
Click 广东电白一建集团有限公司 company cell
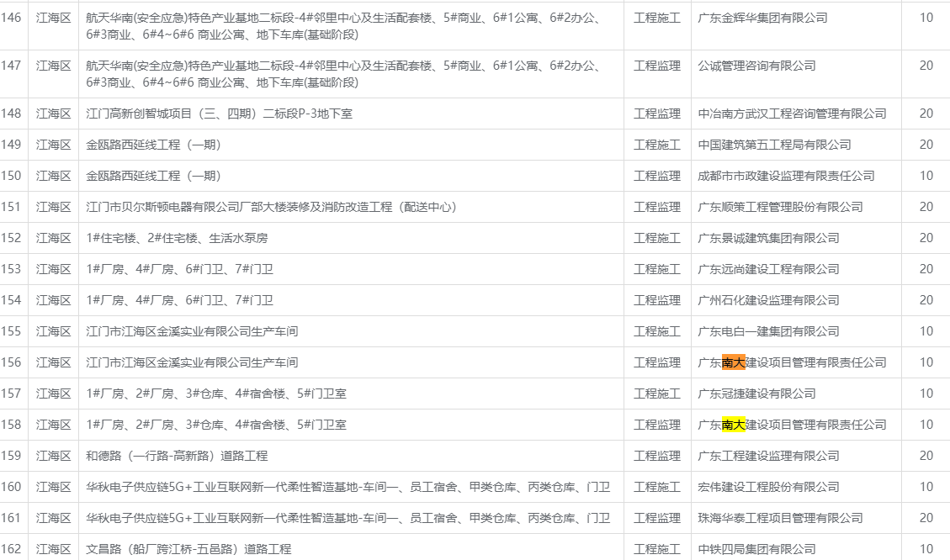[x=768, y=331]
